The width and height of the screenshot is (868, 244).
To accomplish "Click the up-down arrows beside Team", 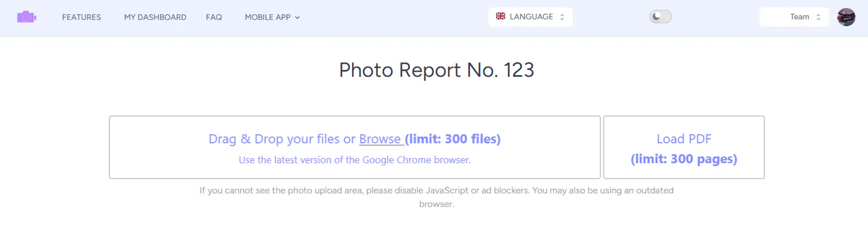I will click(x=818, y=17).
